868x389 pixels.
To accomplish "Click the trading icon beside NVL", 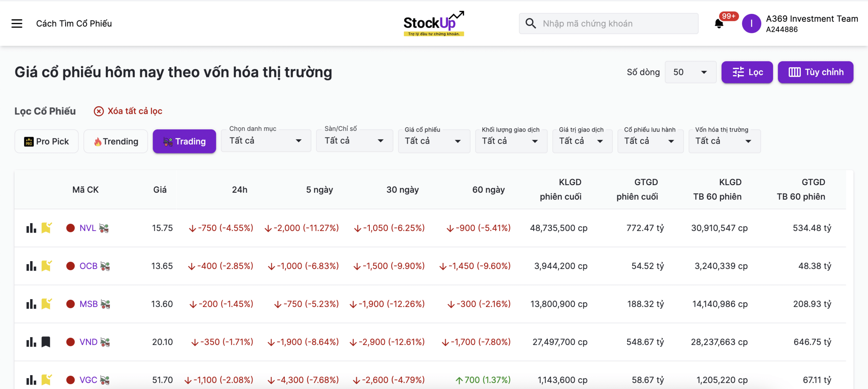I will pyautogui.click(x=104, y=228).
